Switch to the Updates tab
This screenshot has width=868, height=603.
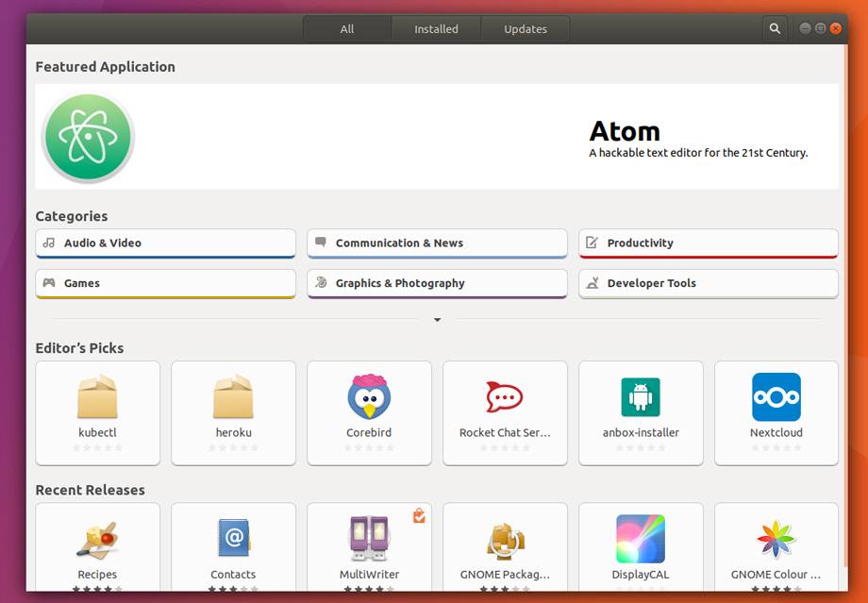[x=526, y=29]
